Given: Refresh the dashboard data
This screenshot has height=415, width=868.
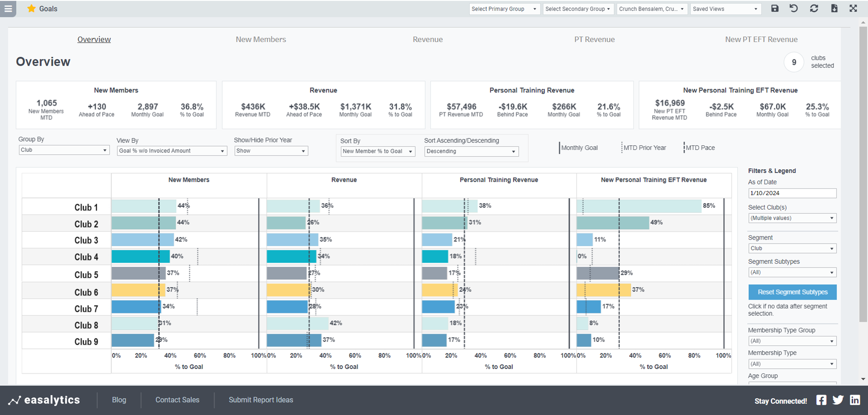Looking at the screenshot, I should pos(814,9).
